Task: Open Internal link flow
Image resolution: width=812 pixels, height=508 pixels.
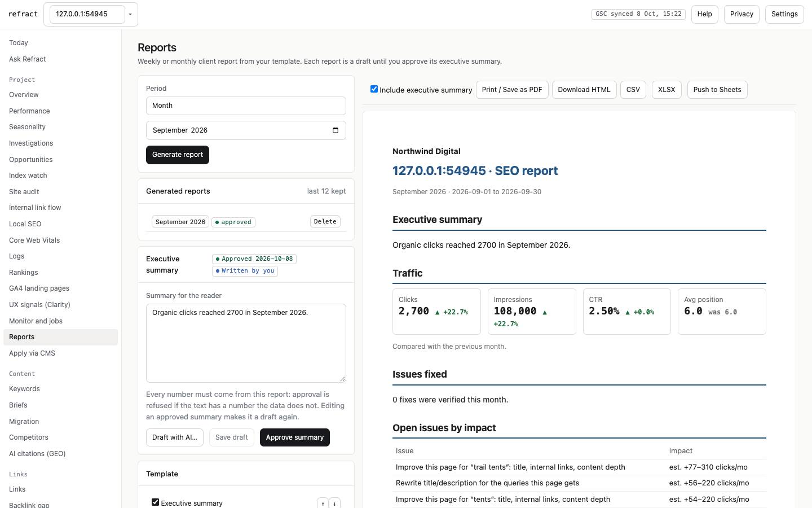Action: 60,208
